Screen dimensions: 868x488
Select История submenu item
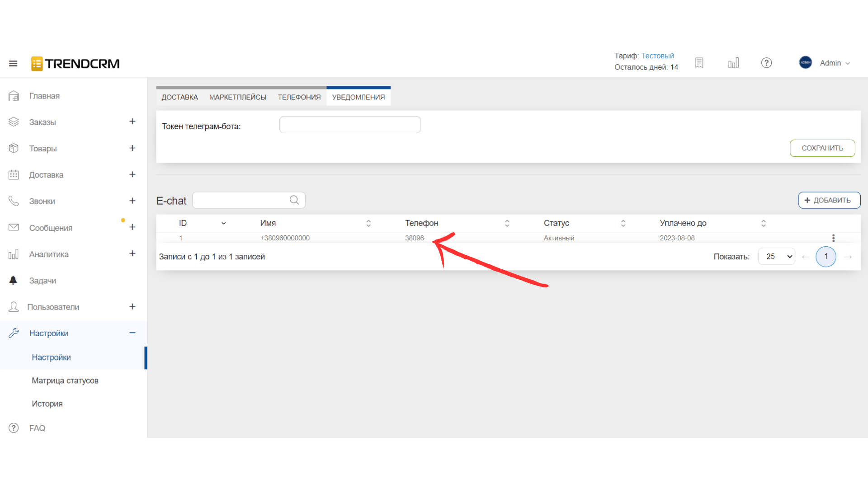click(47, 404)
